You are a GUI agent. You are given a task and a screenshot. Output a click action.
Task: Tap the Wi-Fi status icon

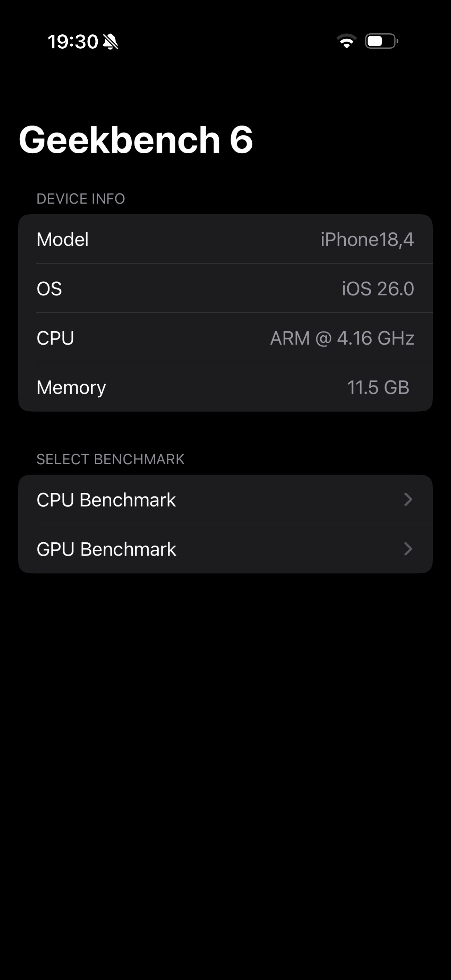tap(346, 41)
